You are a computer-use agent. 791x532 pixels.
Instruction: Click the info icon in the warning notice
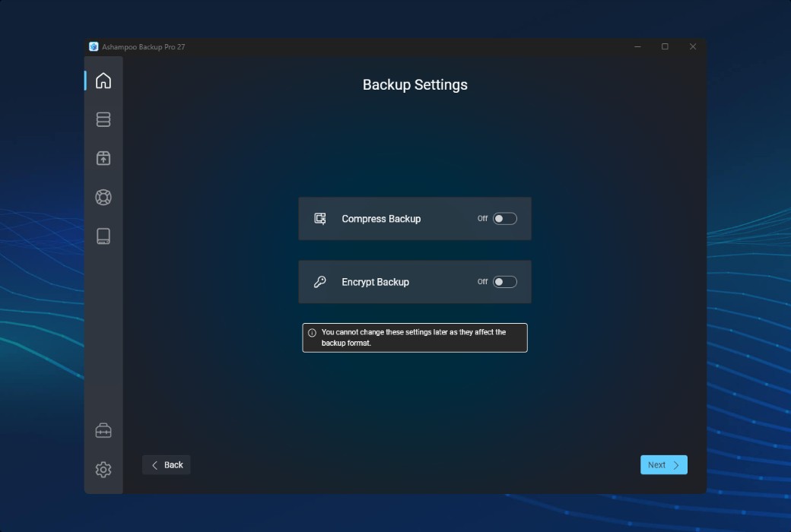[312, 331]
